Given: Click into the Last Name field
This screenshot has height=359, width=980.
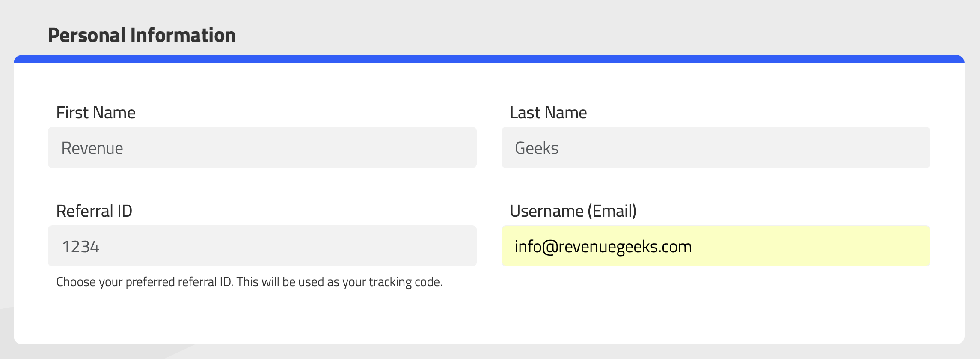Looking at the screenshot, I should coord(716,147).
